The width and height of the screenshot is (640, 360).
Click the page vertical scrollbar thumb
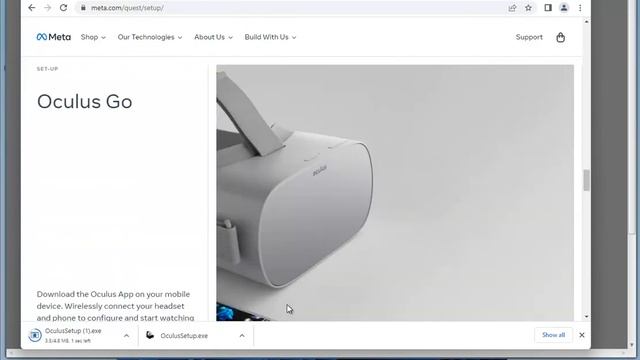pyautogui.click(x=587, y=180)
